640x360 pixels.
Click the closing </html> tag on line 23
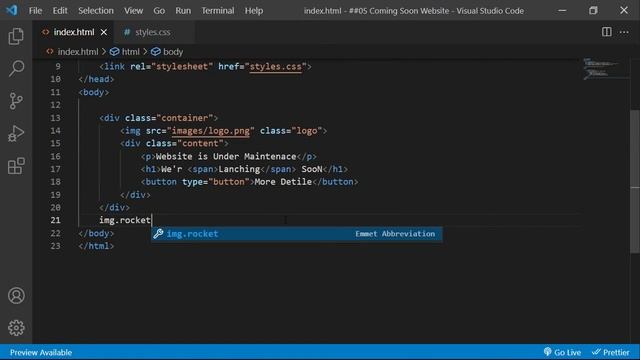tap(96, 246)
